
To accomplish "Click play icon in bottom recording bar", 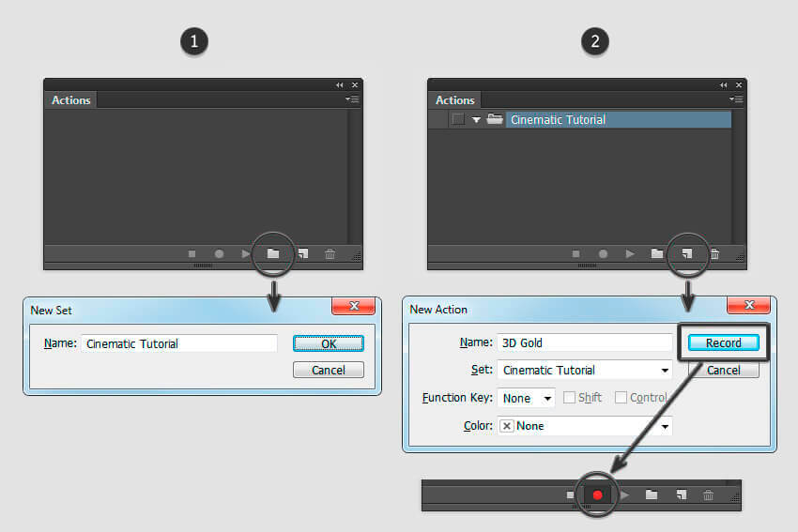I will 625,494.
